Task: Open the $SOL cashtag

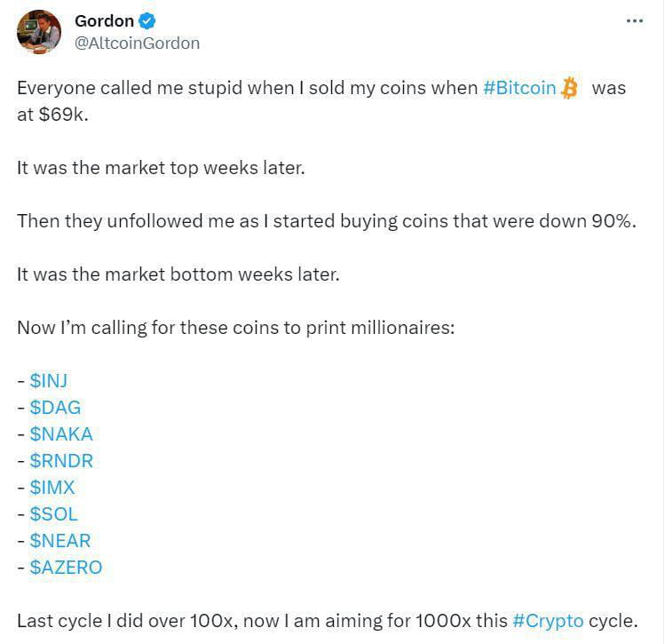Action: tap(53, 514)
